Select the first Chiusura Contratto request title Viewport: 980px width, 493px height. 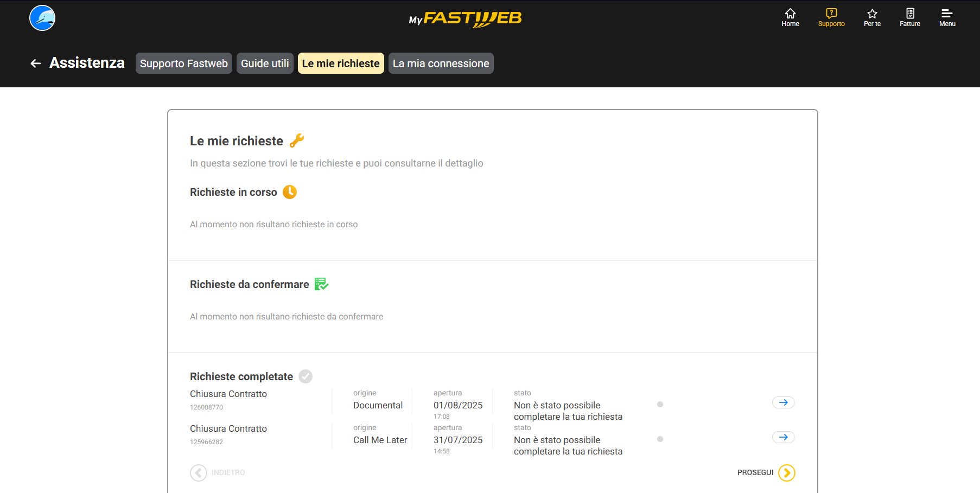[x=228, y=394]
